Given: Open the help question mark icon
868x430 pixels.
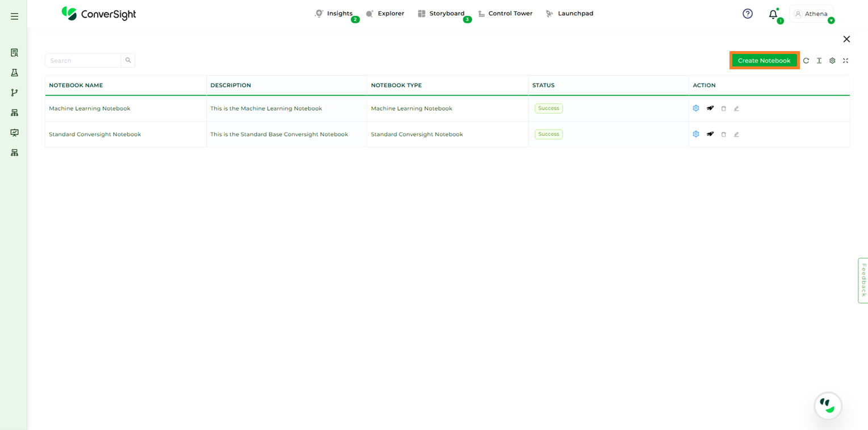Looking at the screenshot, I should coord(748,14).
